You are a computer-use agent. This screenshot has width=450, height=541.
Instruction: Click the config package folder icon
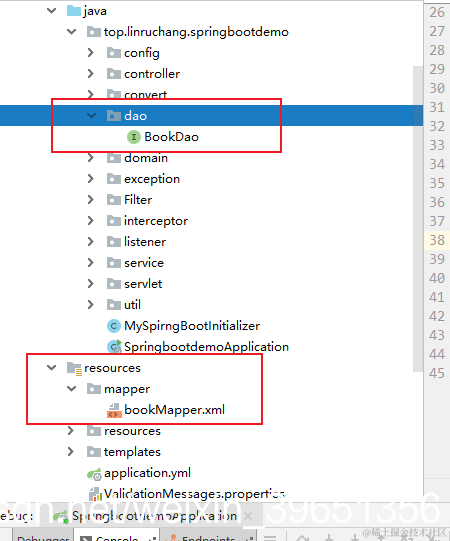(x=114, y=53)
